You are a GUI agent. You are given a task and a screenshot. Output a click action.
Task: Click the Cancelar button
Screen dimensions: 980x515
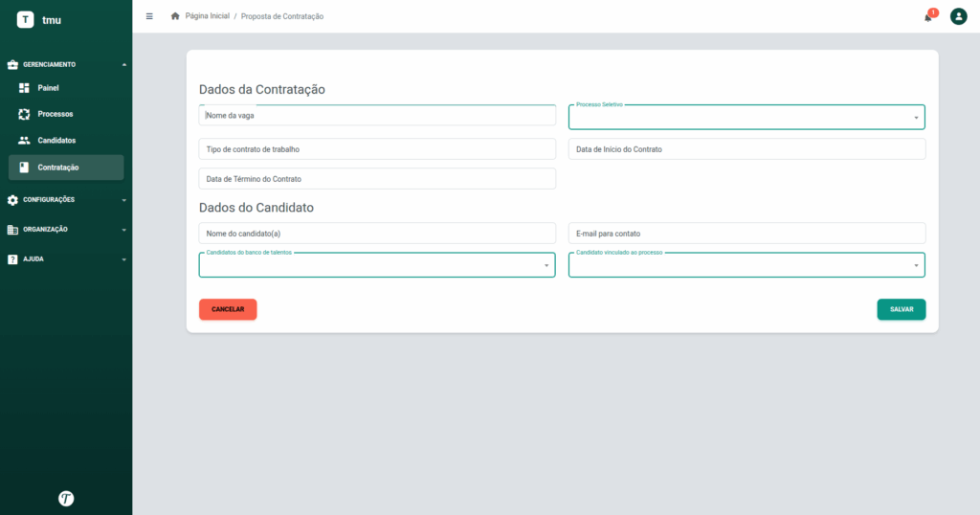coord(228,309)
